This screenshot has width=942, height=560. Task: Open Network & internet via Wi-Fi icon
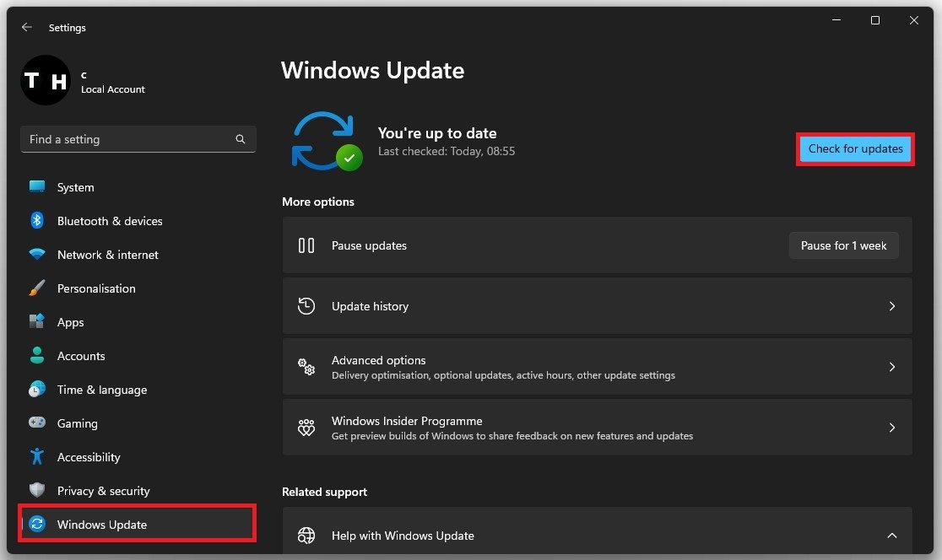click(37, 255)
